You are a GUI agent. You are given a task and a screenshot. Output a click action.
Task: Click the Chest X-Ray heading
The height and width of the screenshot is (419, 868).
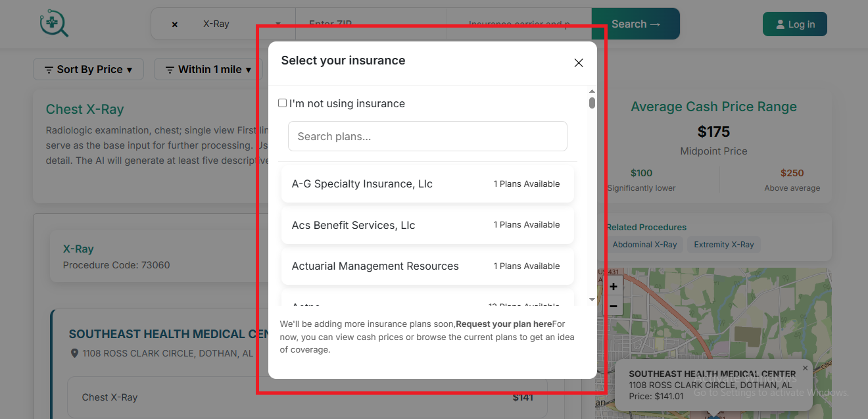85,109
